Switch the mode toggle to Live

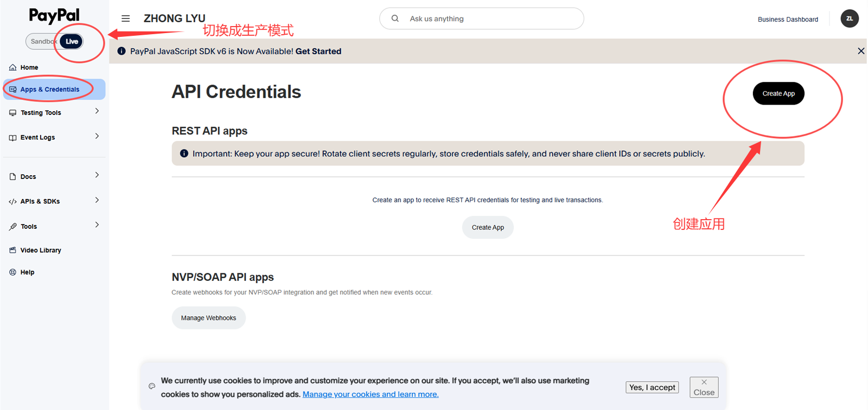coord(72,41)
